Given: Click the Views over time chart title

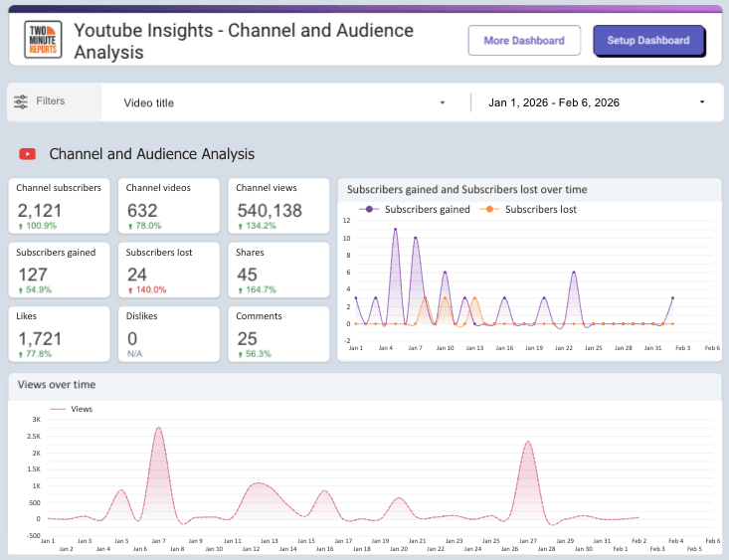Looking at the screenshot, I should coord(57,385).
